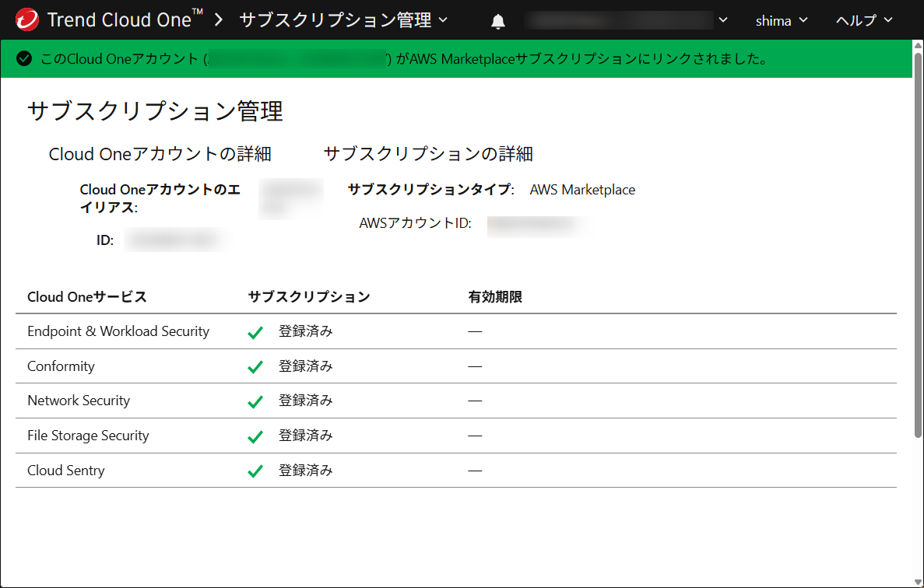The height and width of the screenshot is (588, 924).
Task: Open the notifications bell icon
Action: point(498,21)
